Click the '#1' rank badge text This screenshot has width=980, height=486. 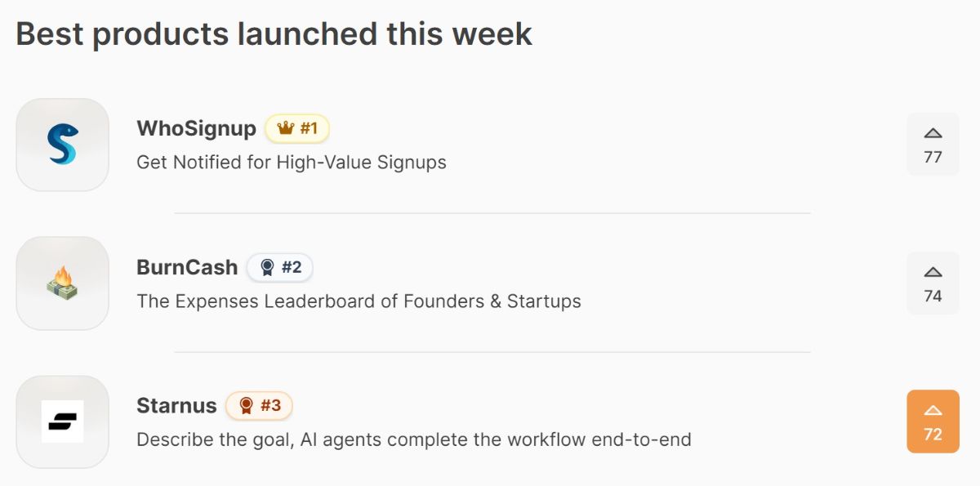[309, 128]
